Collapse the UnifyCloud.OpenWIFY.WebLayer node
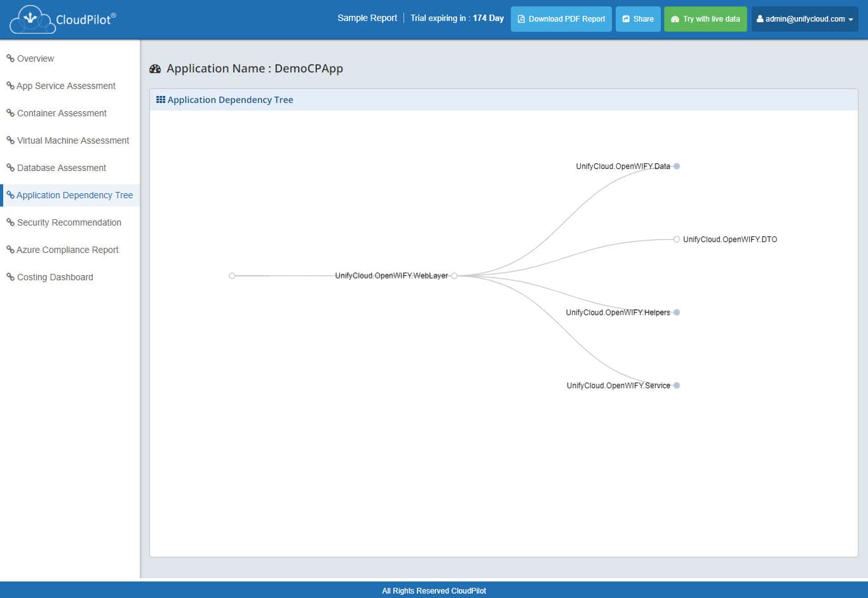 (454, 276)
